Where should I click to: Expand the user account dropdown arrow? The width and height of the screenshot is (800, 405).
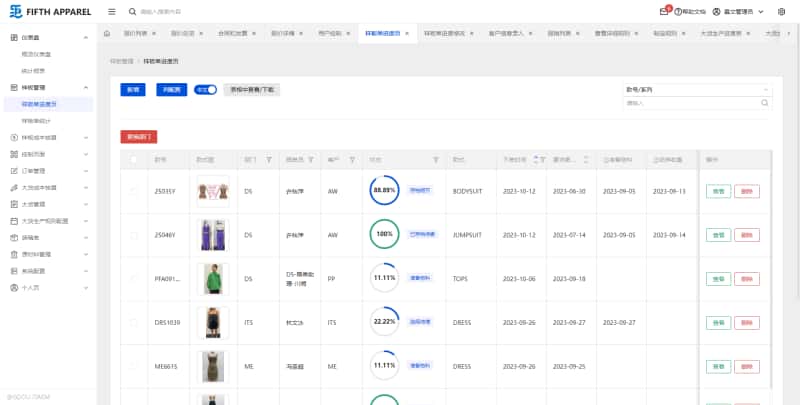[761, 11]
